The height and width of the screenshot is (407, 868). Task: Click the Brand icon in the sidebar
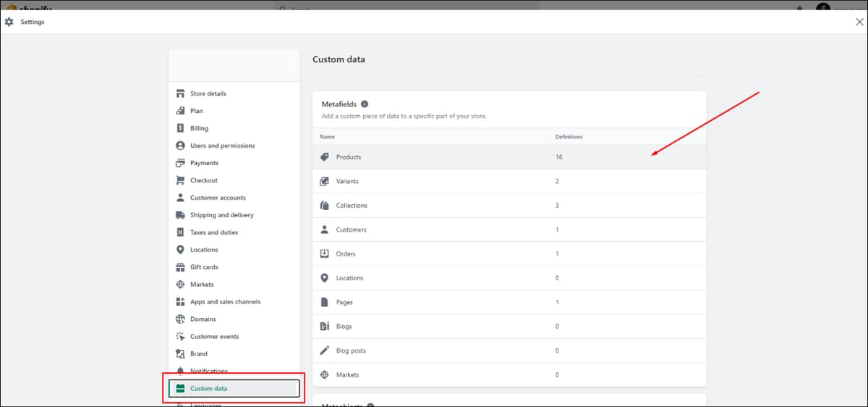click(x=181, y=354)
